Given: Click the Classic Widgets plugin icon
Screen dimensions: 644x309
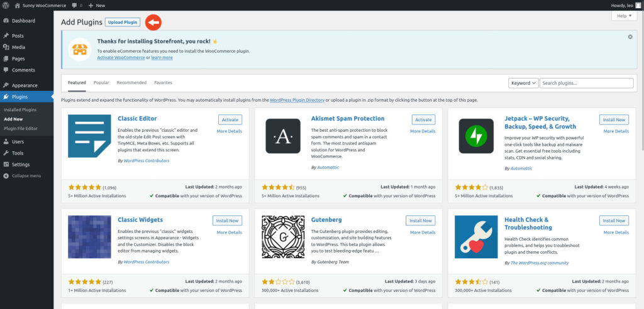Looking at the screenshot, I should click(89, 237).
